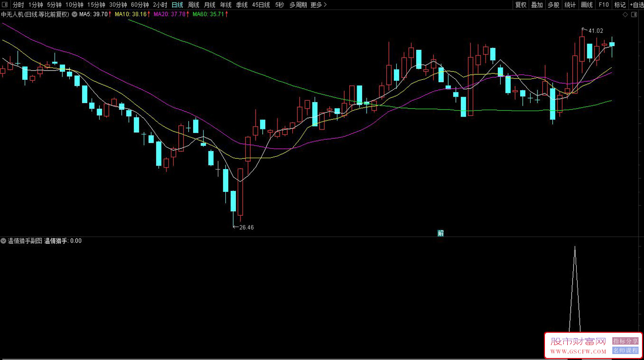Open the 多股 multi-stock view
The height and width of the screenshot is (360, 644).
(553, 4)
